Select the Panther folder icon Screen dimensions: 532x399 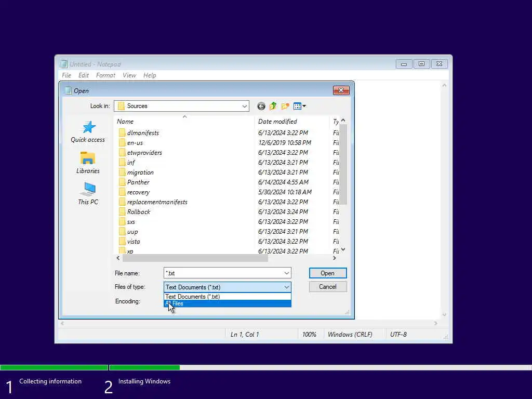tap(122, 182)
